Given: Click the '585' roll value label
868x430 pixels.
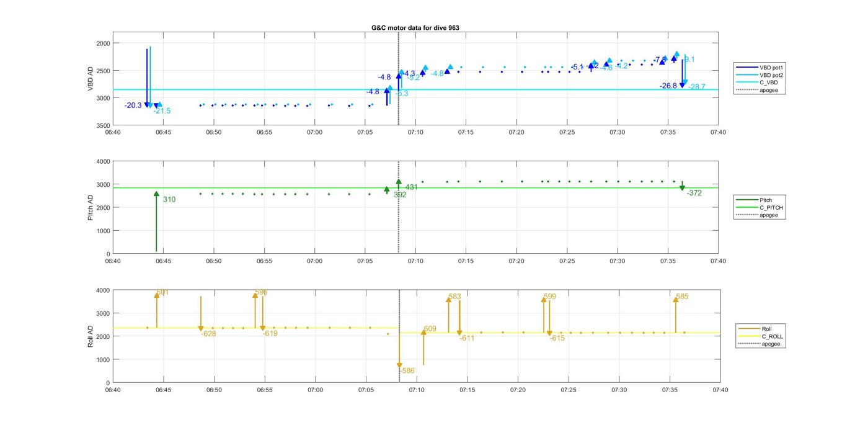Looking at the screenshot, I should tap(682, 297).
